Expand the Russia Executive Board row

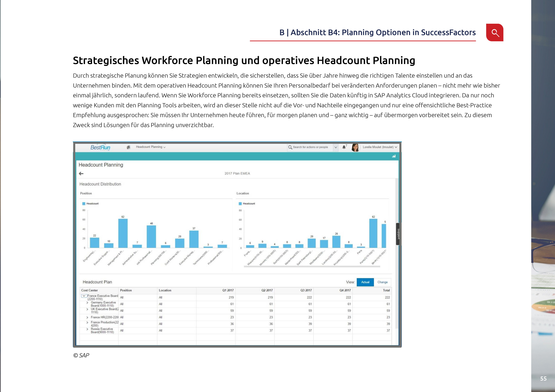click(x=87, y=329)
